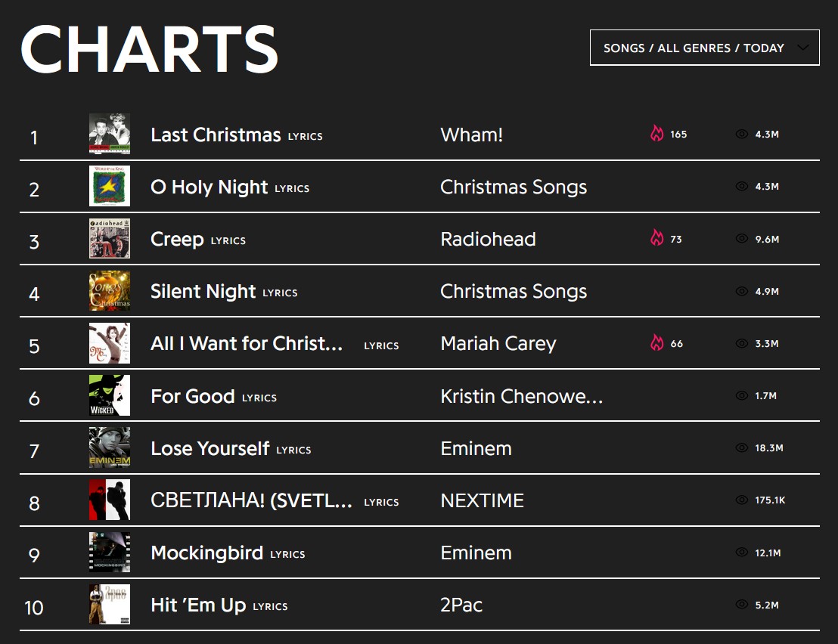Screen dimensions: 838x644
Task: Open the Mockingbird lyrics link
Action: click(287, 554)
